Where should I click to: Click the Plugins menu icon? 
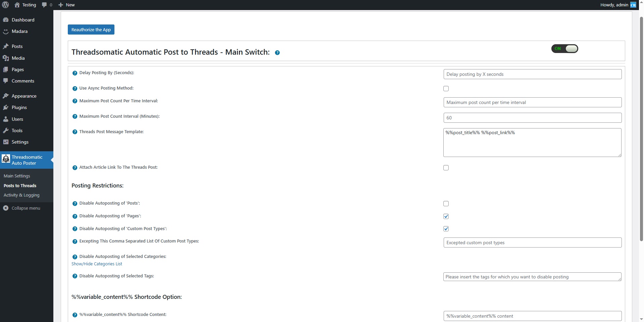pos(6,107)
